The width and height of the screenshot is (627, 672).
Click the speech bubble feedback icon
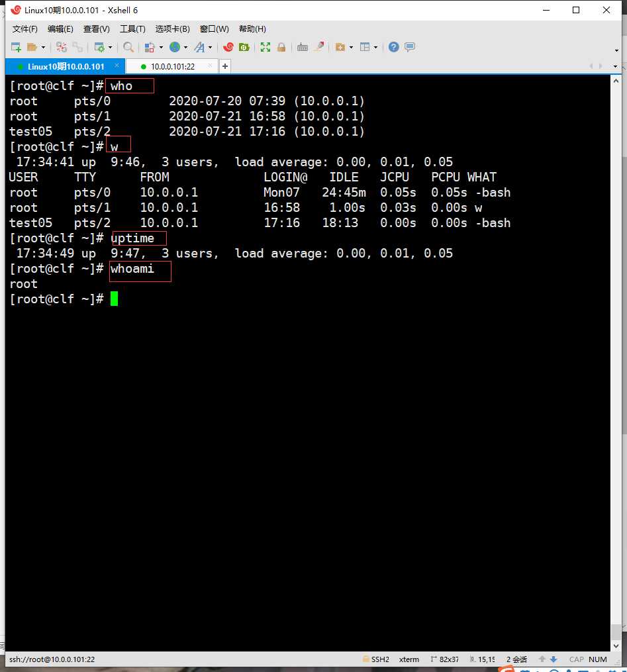[x=410, y=47]
